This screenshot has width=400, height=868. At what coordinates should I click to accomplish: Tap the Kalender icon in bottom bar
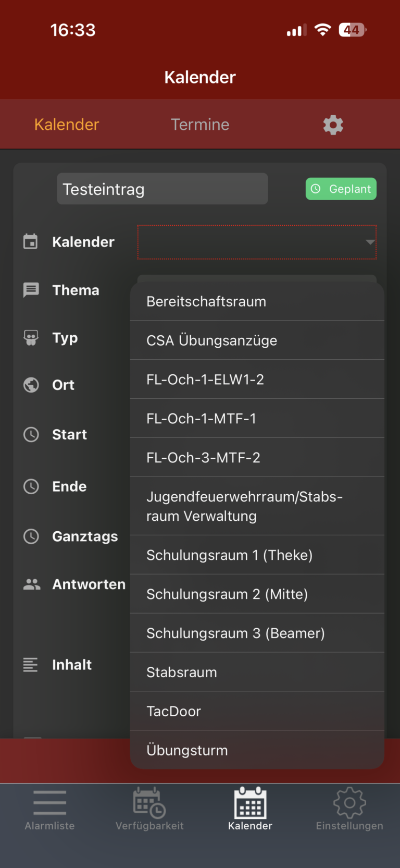click(250, 803)
